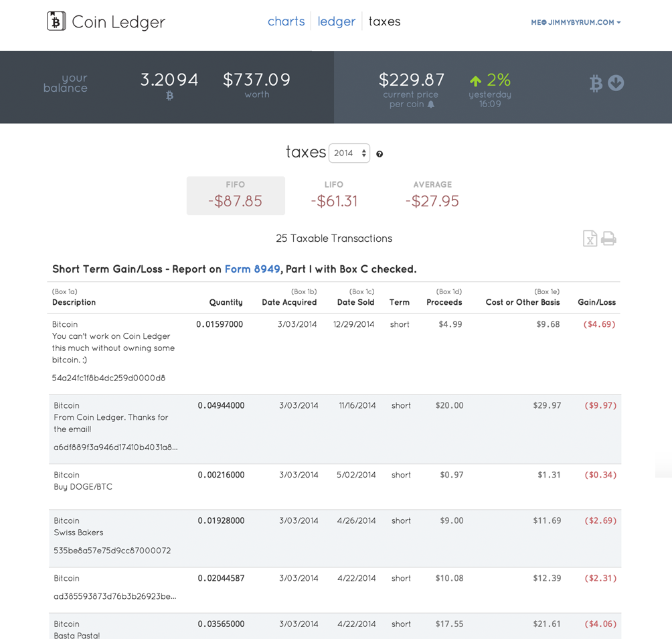The image size is (672, 639).
Task: Select the LIFO calculation method
Action: pos(334,196)
